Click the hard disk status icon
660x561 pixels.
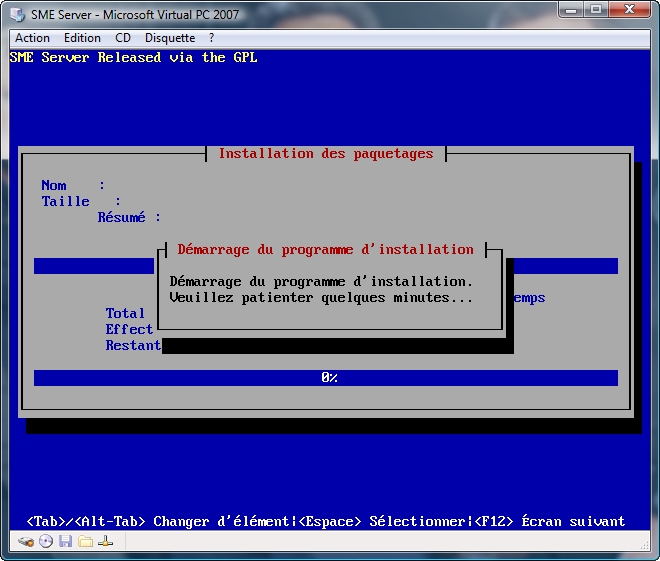(x=26, y=541)
